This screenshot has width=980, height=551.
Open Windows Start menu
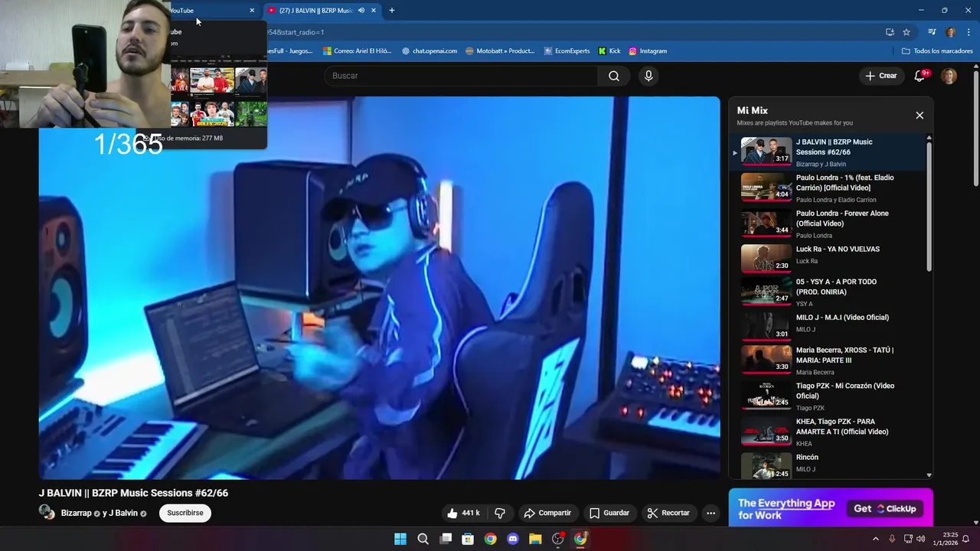point(400,539)
